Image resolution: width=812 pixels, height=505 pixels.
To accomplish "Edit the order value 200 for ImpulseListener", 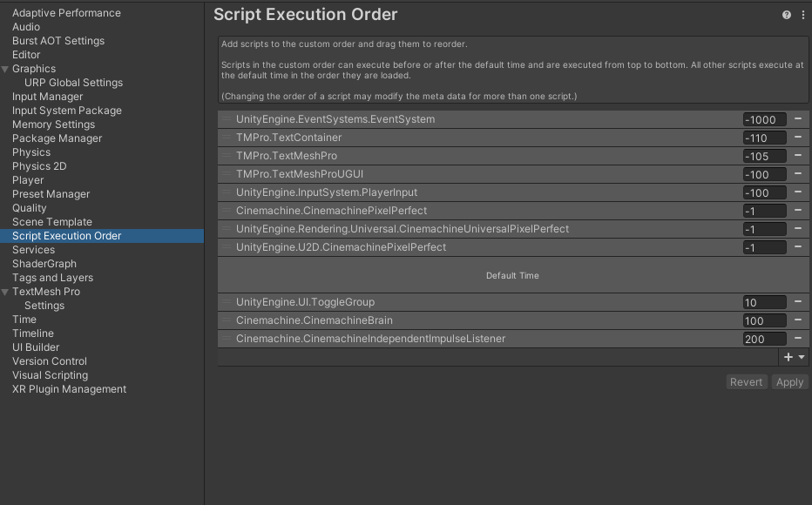I will (764, 339).
